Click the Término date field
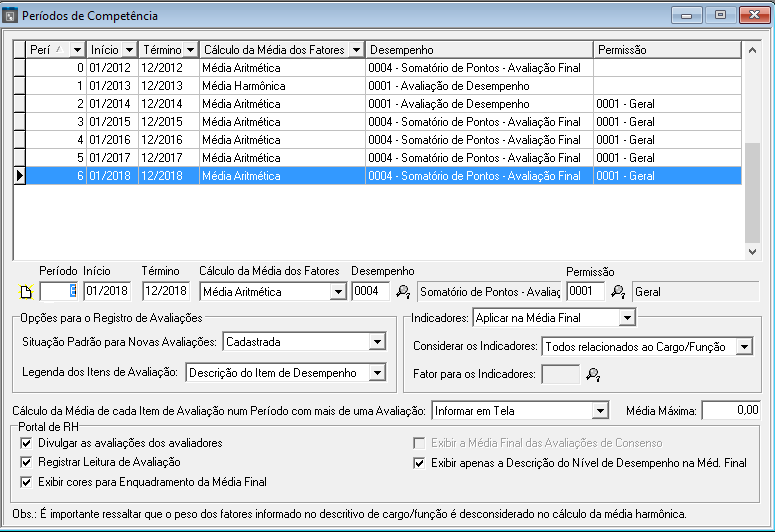The width and height of the screenshot is (775, 532). tap(166, 292)
